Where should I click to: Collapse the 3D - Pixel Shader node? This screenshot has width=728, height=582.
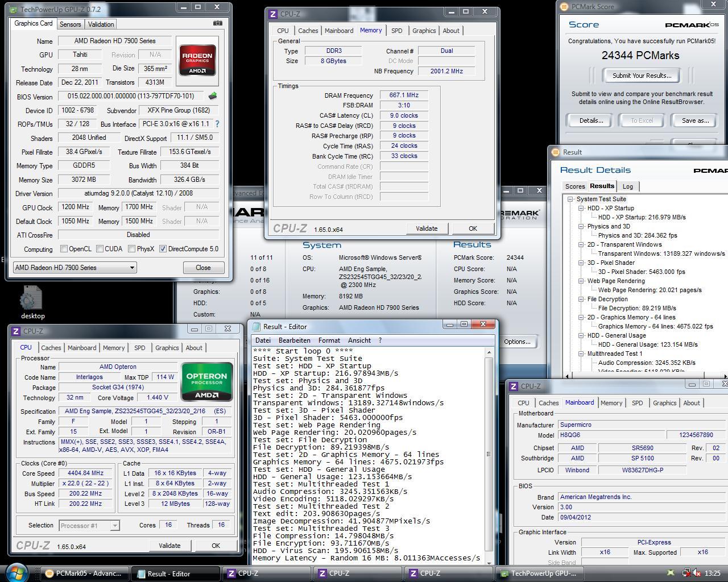click(x=581, y=263)
